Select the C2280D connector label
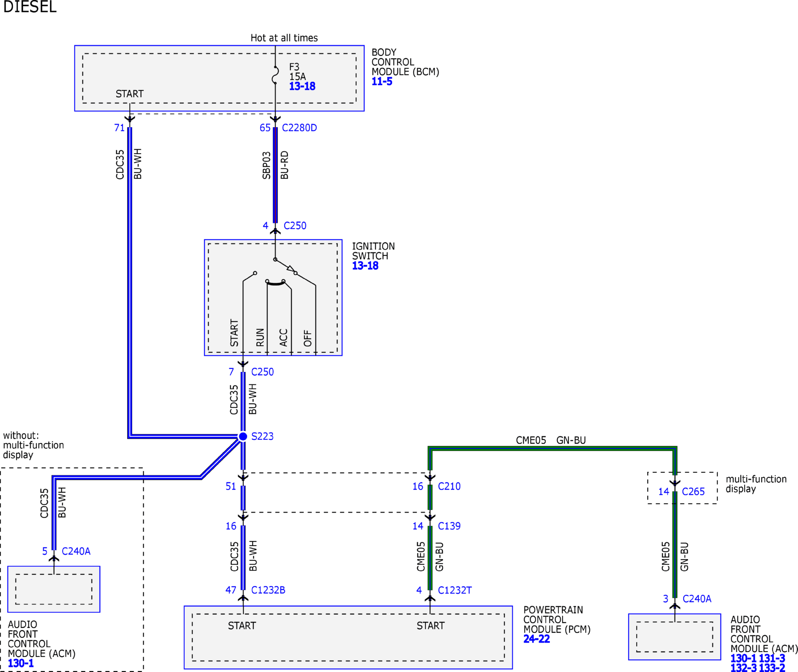This screenshot has height=672, width=798. click(299, 128)
